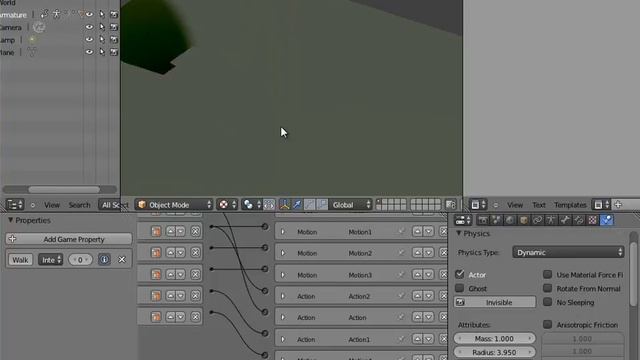The width and height of the screenshot is (640, 360).
Task: Click the Radius 3.950 slider field
Action: click(494, 352)
